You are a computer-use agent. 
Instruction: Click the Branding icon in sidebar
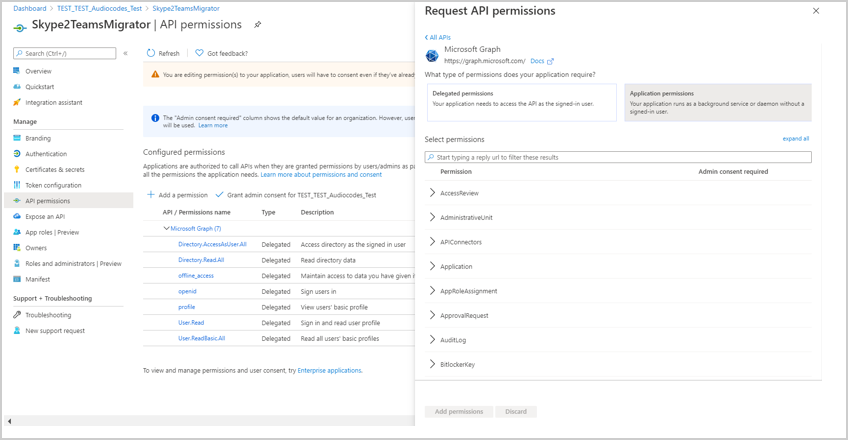tap(17, 138)
